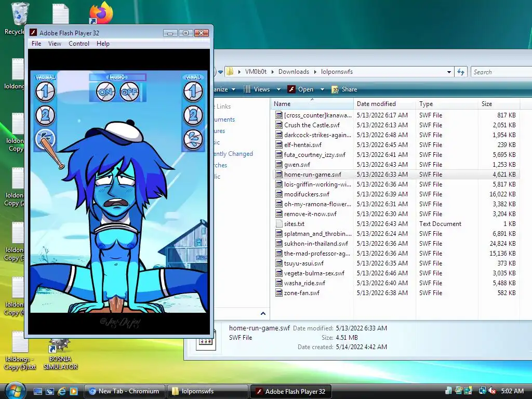
Task: Click Share in the Explorer toolbar
Action: point(344,89)
